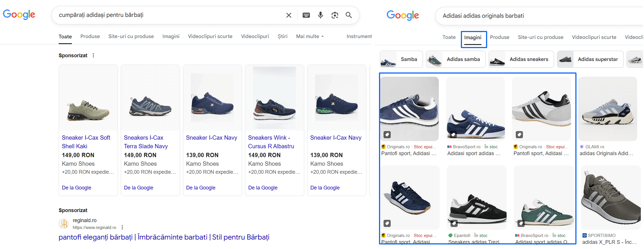
Task: Click the Google logo in the left window
Action: pos(19,14)
